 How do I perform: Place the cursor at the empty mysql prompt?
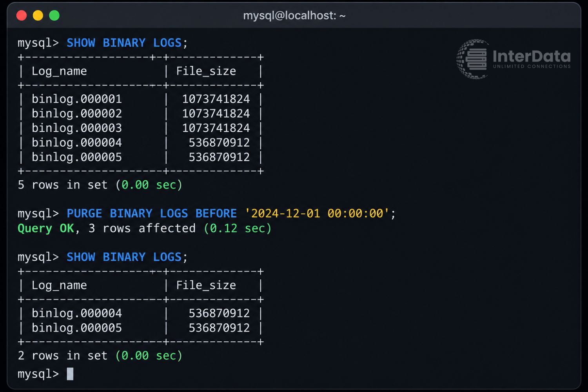(x=70, y=374)
